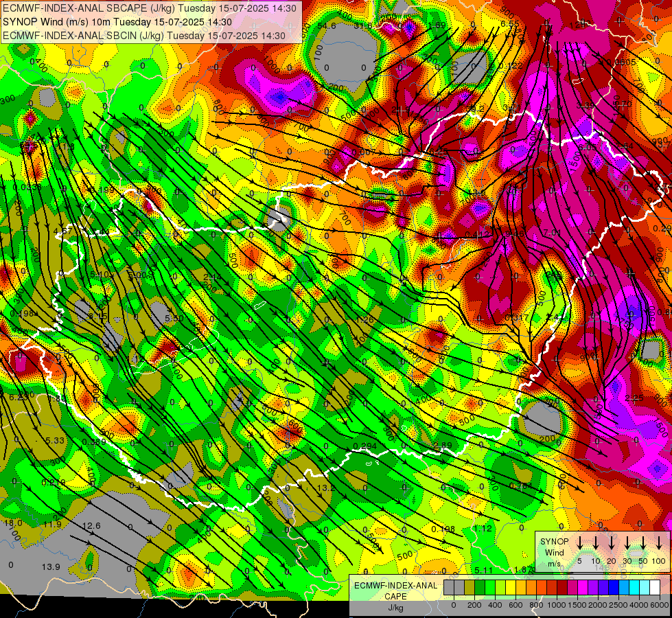Image resolution: width=672 pixels, height=618 pixels.
Task: Click the '0.007' value on the map
Action: click(x=363, y=152)
